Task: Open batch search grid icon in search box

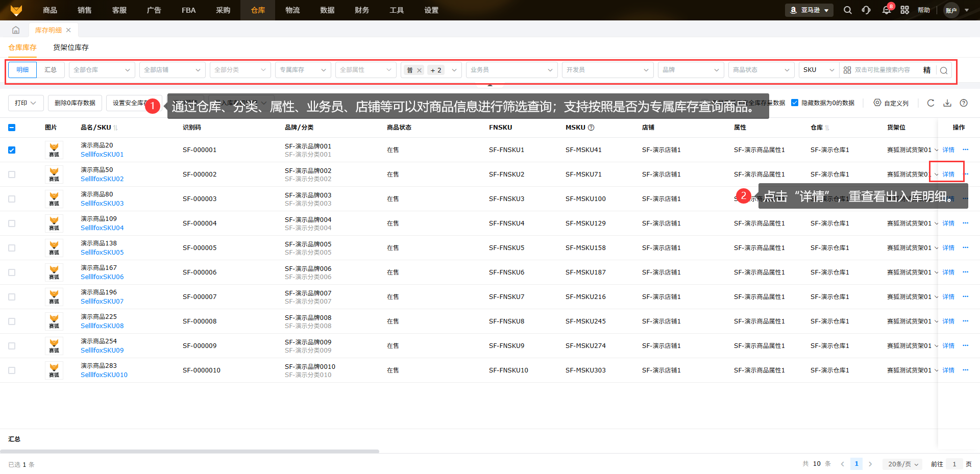Action: tap(847, 70)
